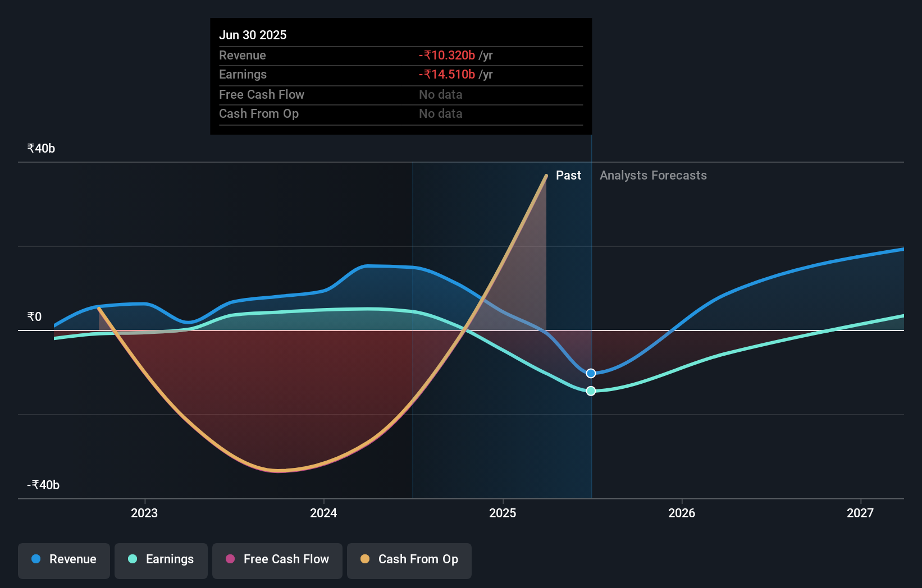Click the Earnings tooltip row label
Image resolution: width=922 pixels, height=588 pixels.
[x=243, y=74]
